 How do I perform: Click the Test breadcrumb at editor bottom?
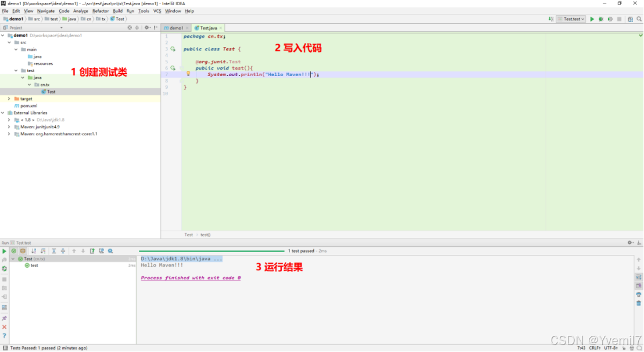[x=188, y=235]
